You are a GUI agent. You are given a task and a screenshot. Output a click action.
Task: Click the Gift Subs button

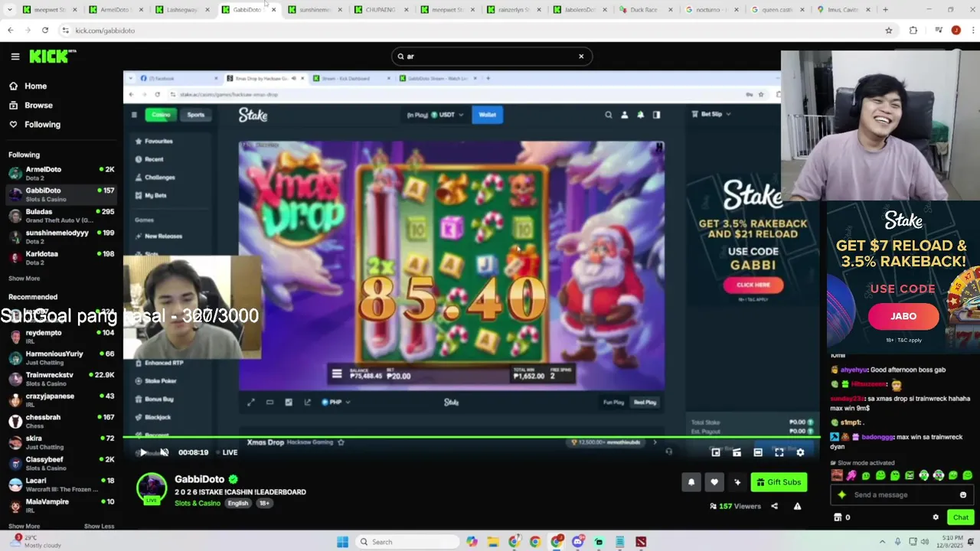[x=779, y=482]
